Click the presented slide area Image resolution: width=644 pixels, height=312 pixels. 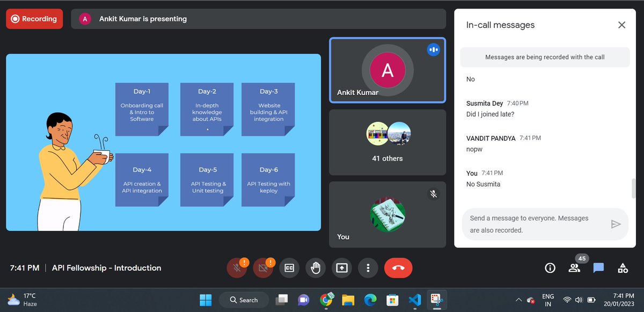164,142
